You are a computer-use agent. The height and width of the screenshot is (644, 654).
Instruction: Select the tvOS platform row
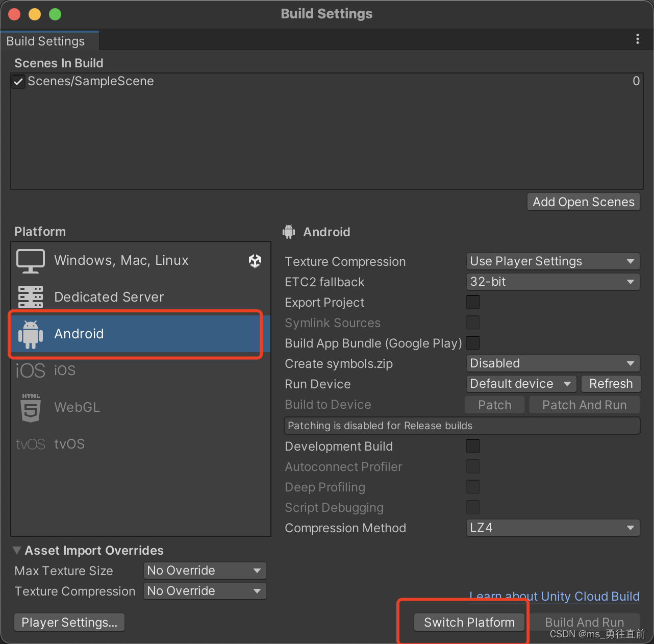click(141, 444)
